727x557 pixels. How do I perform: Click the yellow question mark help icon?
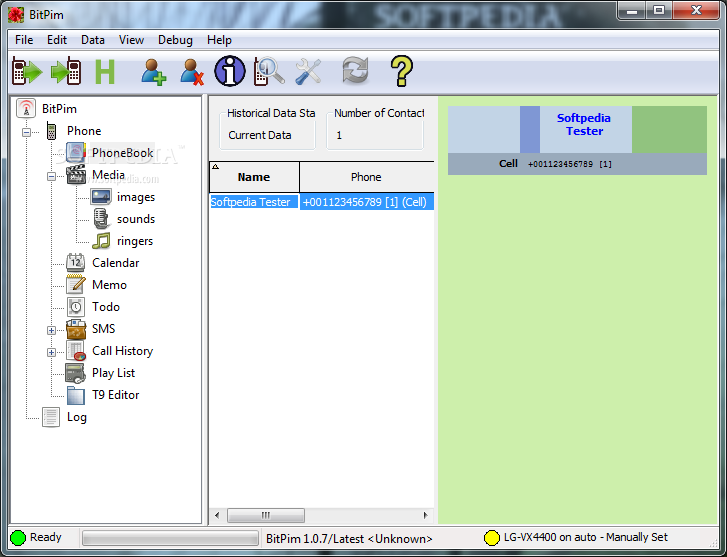tap(402, 71)
